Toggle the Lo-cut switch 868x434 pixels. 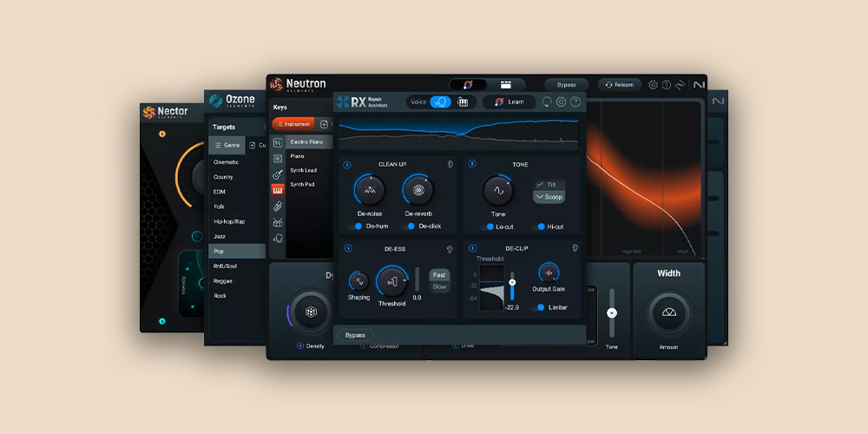pyautogui.click(x=487, y=227)
